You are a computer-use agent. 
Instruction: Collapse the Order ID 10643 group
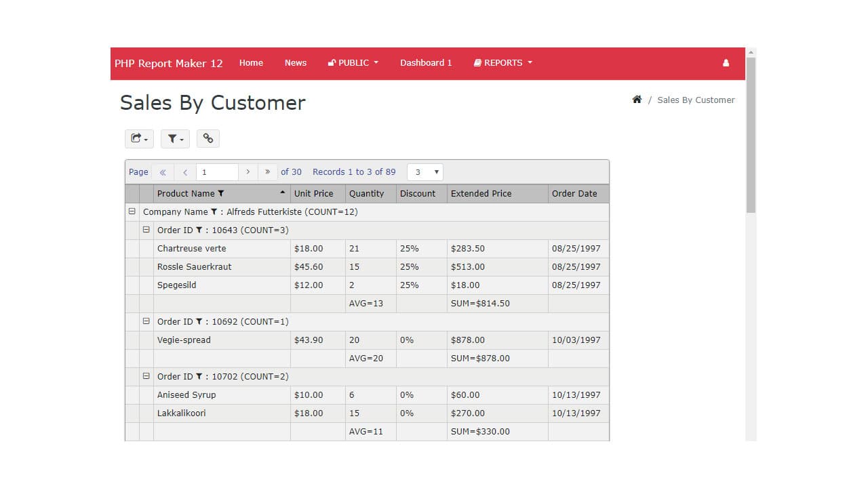click(x=146, y=230)
